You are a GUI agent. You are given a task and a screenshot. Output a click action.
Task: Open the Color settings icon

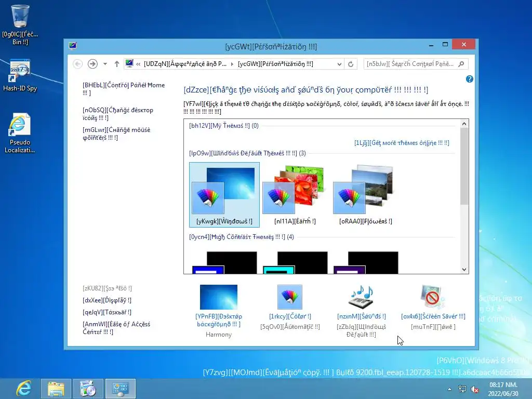coord(289,297)
